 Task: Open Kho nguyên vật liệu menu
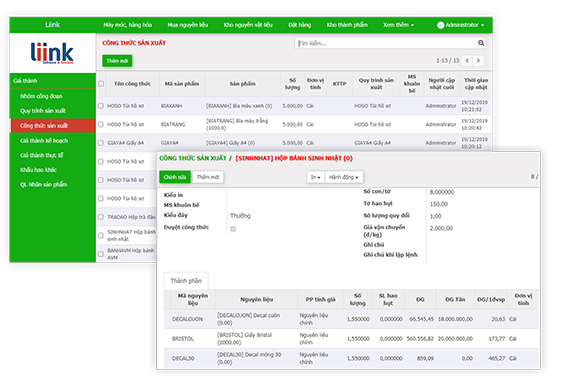(x=248, y=25)
